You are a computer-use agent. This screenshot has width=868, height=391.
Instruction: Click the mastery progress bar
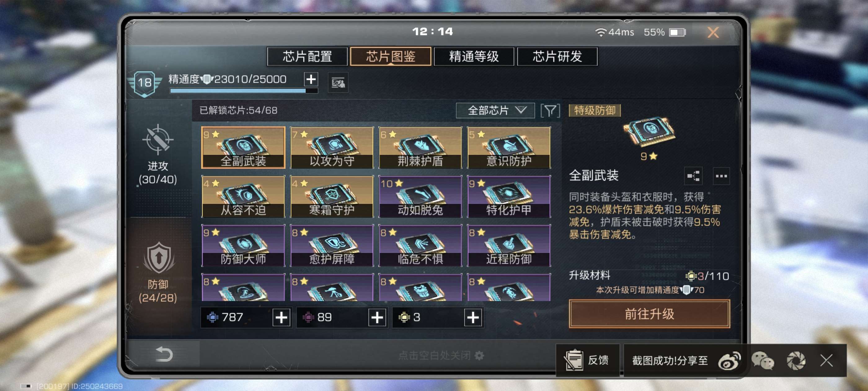(244, 91)
